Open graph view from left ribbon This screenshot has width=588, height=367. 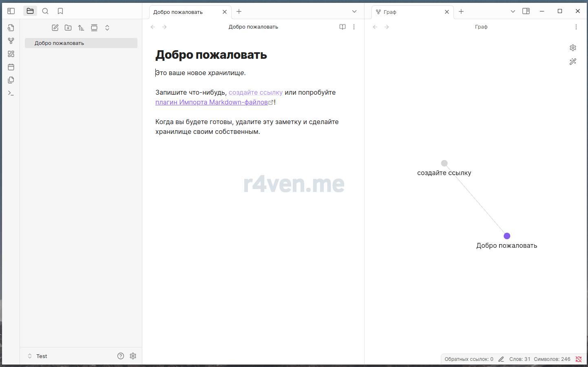point(11,41)
